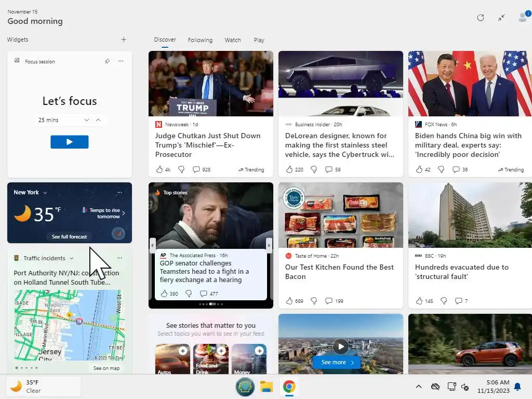Open the traffic widget page indicator dots
Image resolution: width=532 pixels, height=399 pixels.
(x=26, y=368)
